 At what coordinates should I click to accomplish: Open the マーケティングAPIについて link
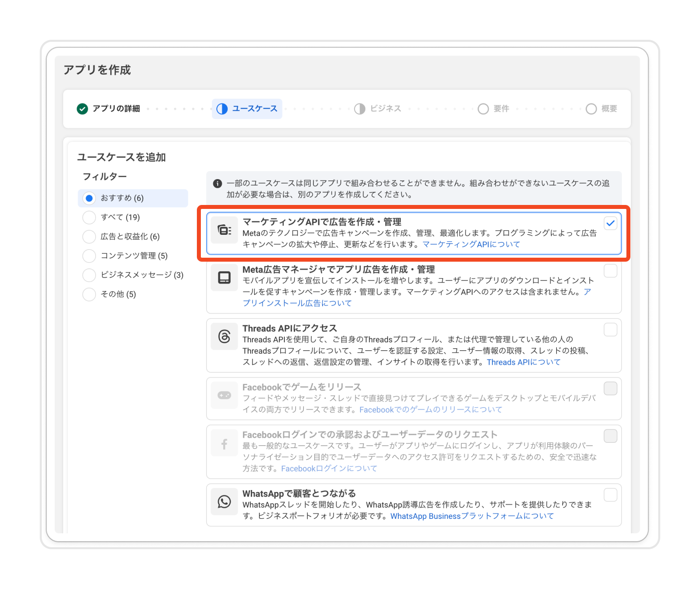(x=471, y=244)
